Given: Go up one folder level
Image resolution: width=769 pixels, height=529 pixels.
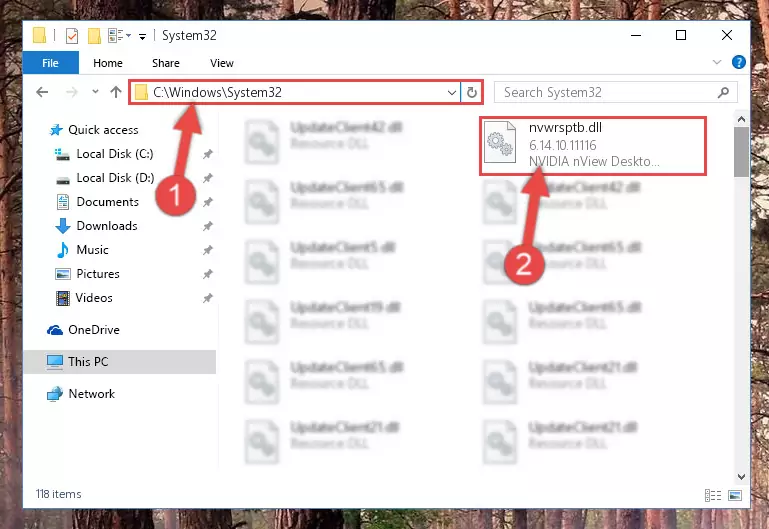Looking at the screenshot, I should coord(116,92).
